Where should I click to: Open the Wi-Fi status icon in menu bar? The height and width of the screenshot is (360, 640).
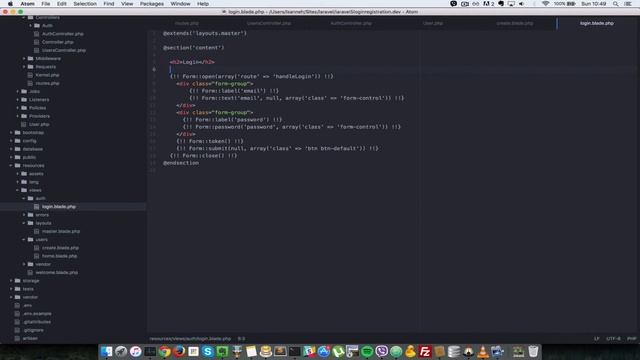[545, 4]
